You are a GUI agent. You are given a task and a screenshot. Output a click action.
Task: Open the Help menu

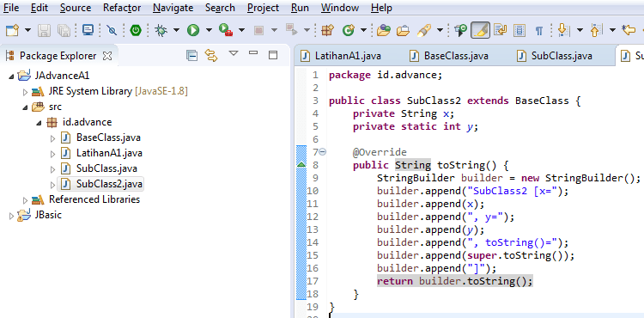tap(381, 8)
